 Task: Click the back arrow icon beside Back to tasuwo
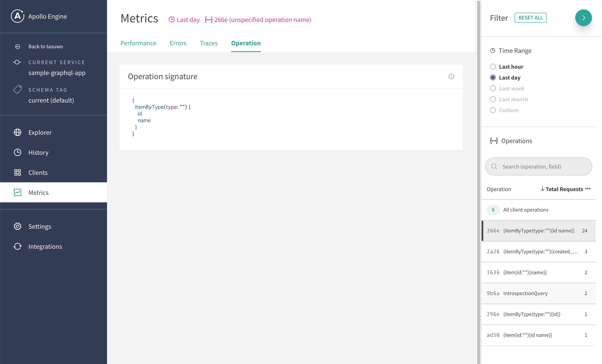click(x=17, y=46)
